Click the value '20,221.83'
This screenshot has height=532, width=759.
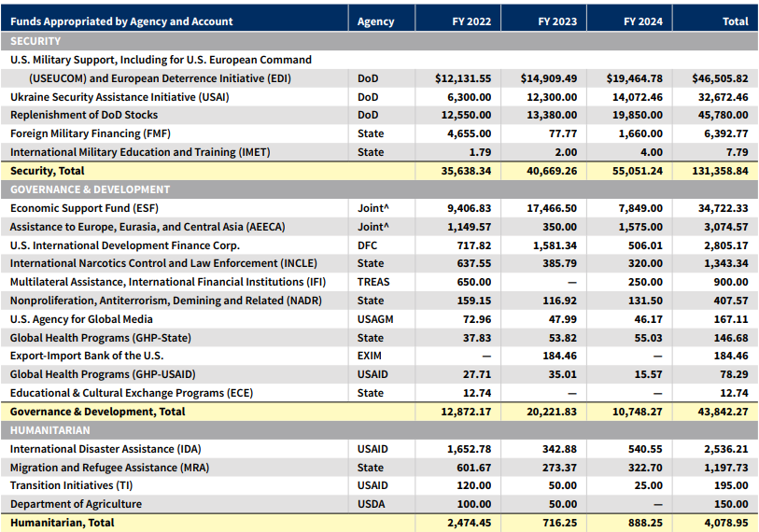point(552,412)
